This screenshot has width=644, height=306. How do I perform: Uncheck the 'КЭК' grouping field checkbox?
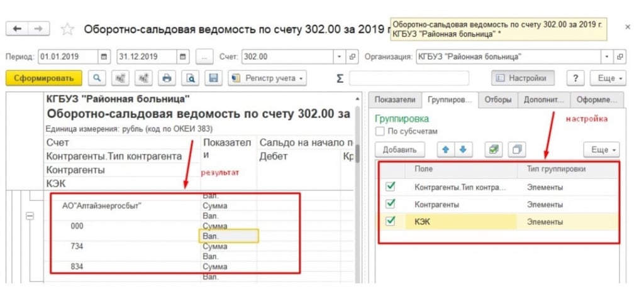(391, 221)
